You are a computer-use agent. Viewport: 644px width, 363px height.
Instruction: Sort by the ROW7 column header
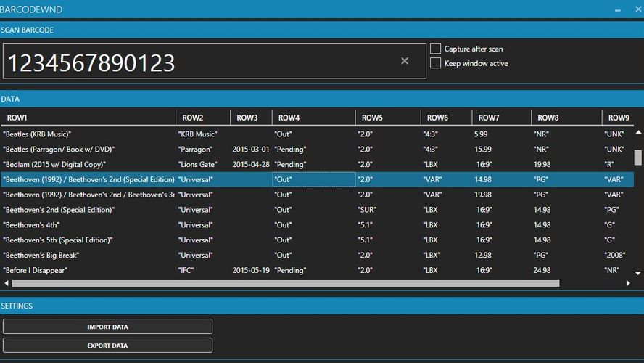click(x=488, y=118)
